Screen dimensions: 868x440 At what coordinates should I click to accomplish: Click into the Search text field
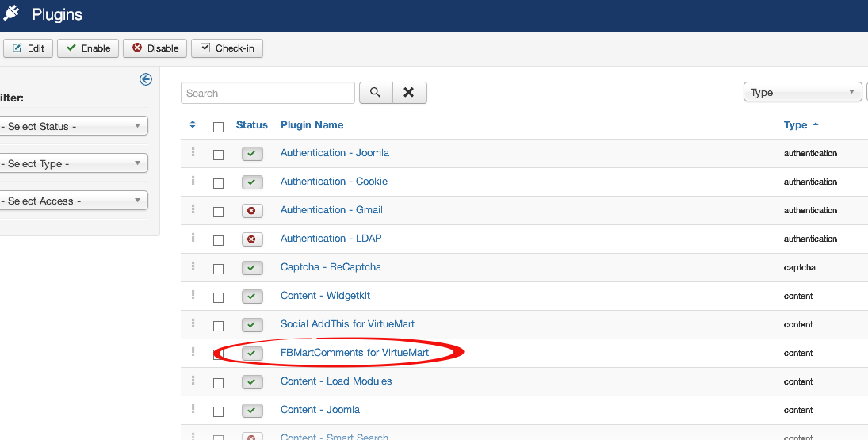pos(267,94)
